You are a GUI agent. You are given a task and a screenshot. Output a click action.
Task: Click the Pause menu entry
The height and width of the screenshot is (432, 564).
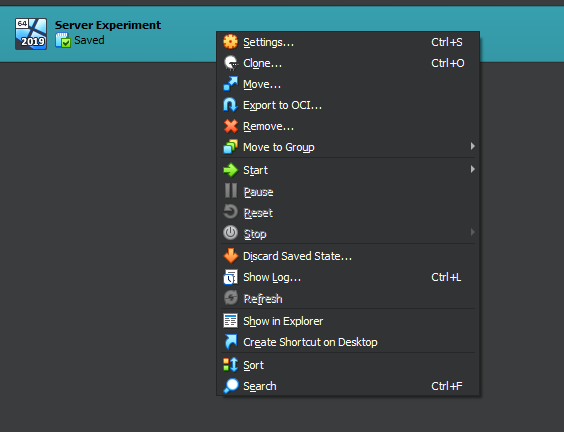[x=348, y=192]
